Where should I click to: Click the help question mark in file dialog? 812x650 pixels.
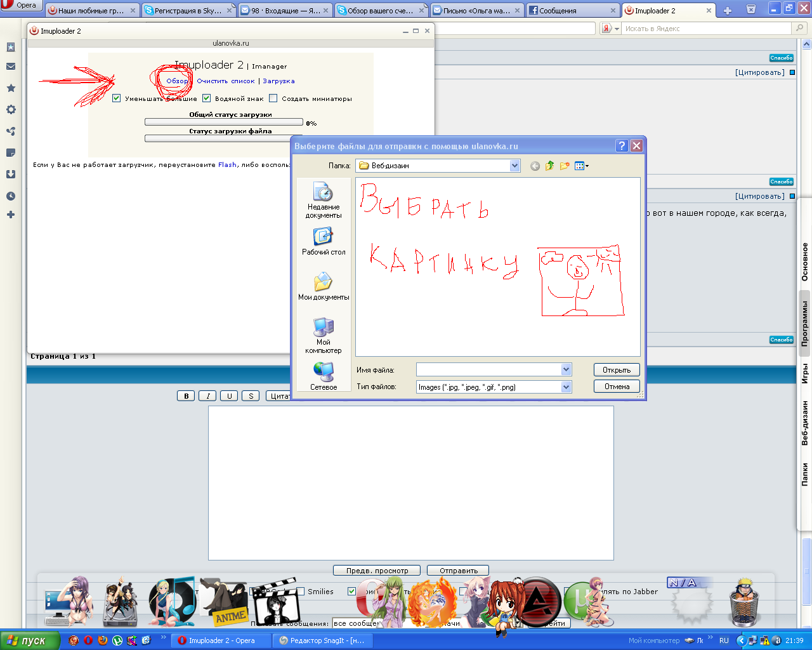[622, 146]
